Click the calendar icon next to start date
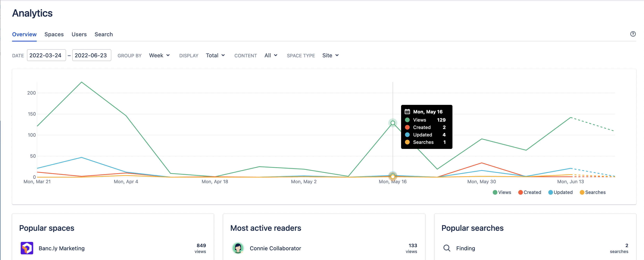Screen dimensions: 644x260 click(x=46, y=55)
